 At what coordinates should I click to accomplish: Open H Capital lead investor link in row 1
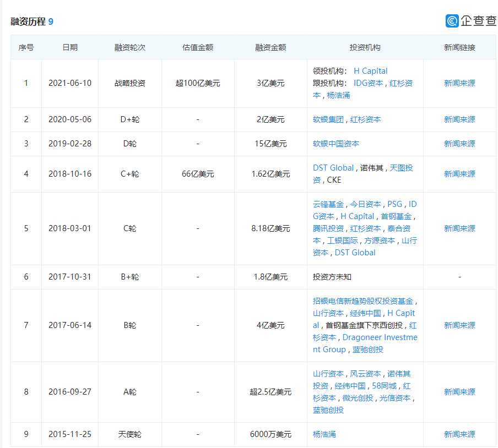370,71
